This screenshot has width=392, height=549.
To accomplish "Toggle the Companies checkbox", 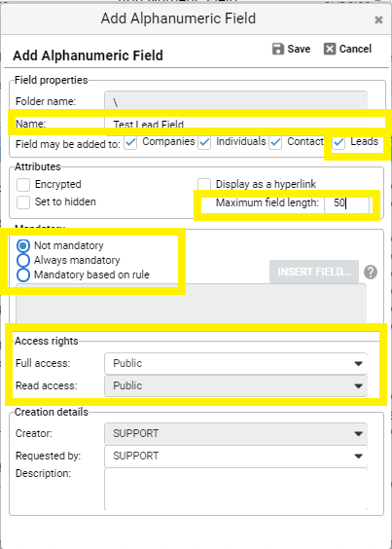I will [130, 143].
